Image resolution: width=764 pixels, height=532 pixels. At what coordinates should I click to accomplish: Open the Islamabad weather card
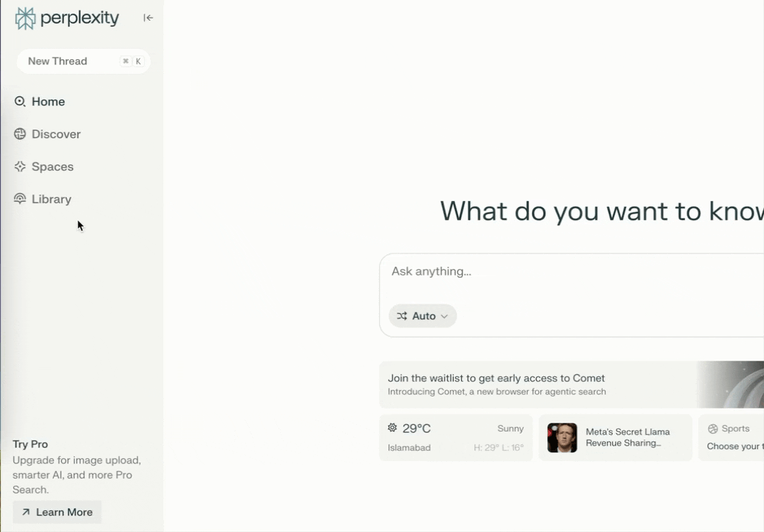(x=456, y=437)
